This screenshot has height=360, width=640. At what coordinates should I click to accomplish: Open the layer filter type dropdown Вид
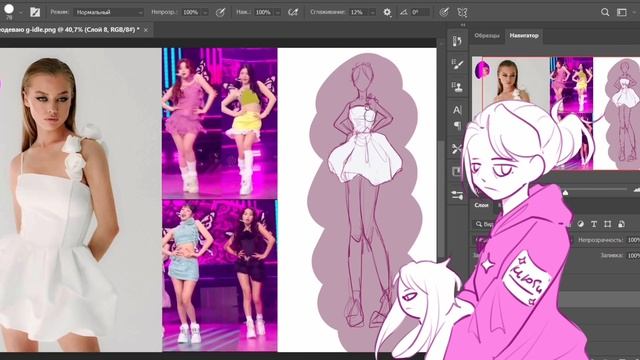[x=485, y=224]
